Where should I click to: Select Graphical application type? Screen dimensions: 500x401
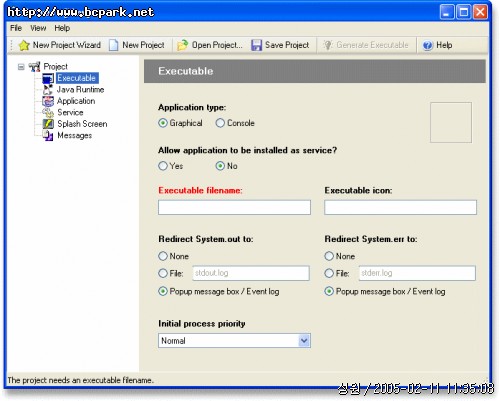pyautogui.click(x=163, y=123)
